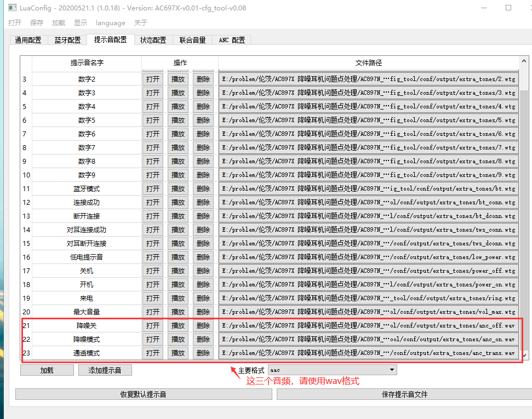Delete the 断开连接 prompt tone
Image resolution: width=532 pixels, height=419 pixels.
203,216
